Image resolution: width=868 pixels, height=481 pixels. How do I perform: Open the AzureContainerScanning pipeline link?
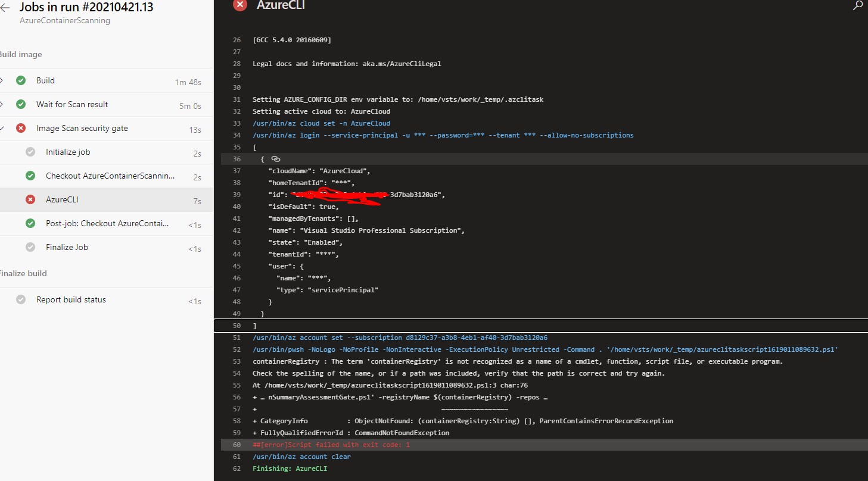pyautogui.click(x=64, y=20)
